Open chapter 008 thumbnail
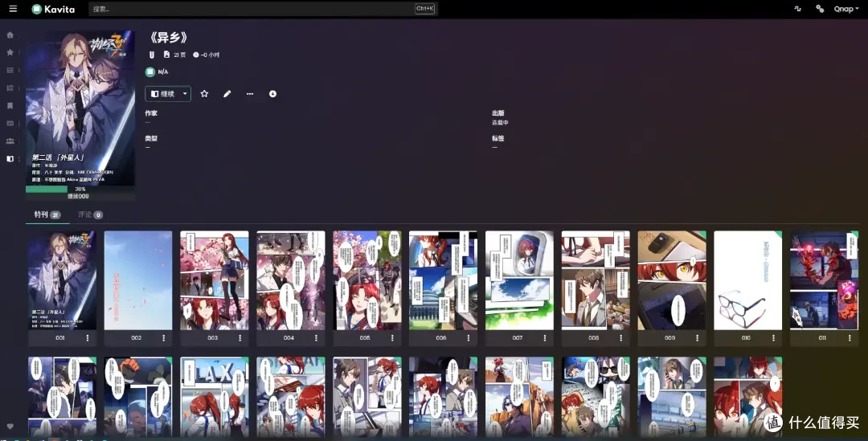 coord(596,280)
